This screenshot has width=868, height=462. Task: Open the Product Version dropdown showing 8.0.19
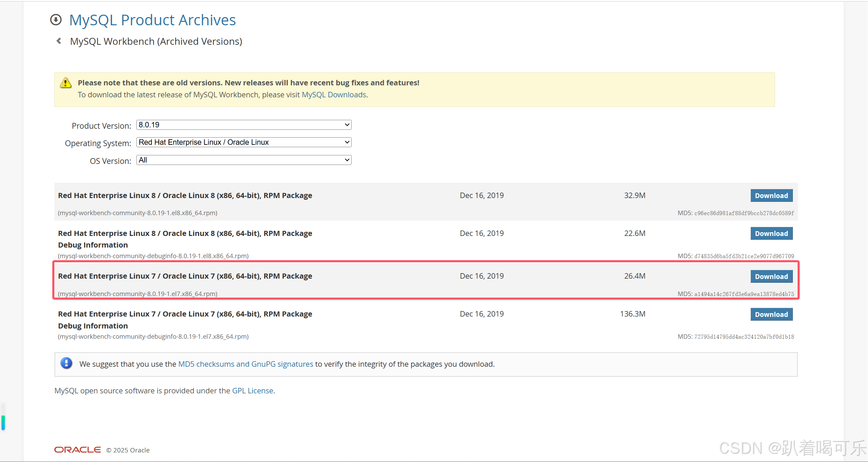click(244, 125)
